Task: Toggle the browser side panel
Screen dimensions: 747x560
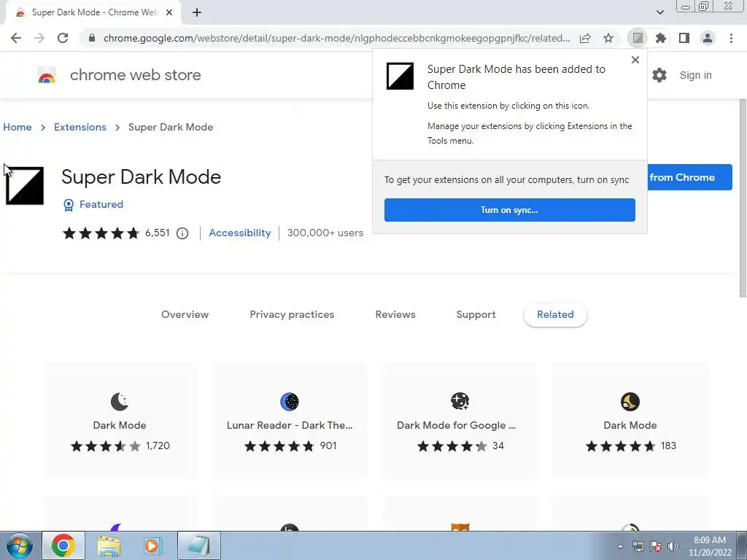Action: (x=684, y=38)
